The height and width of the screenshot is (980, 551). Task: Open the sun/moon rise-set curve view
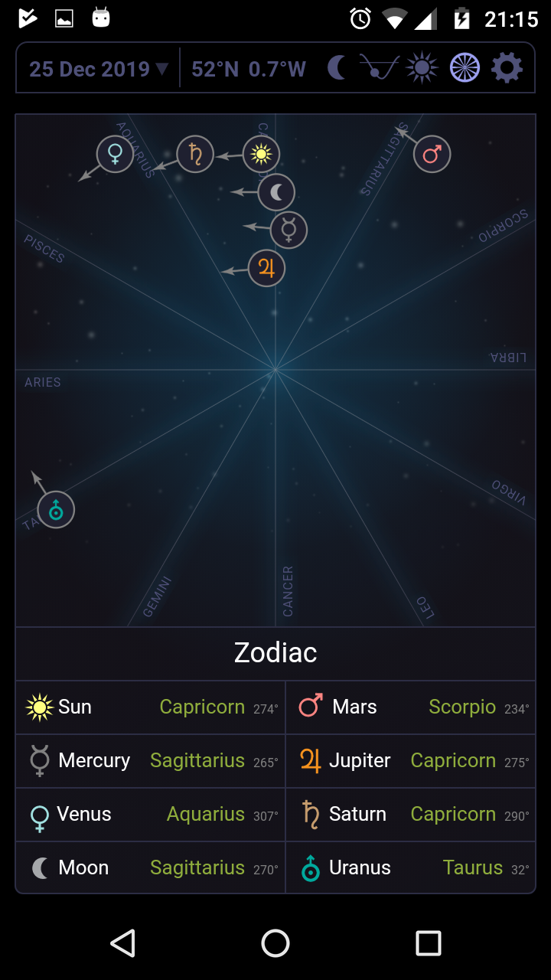coord(380,68)
